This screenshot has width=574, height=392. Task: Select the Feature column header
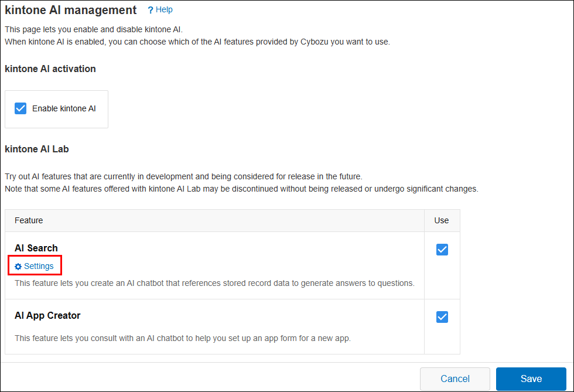point(29,220)
